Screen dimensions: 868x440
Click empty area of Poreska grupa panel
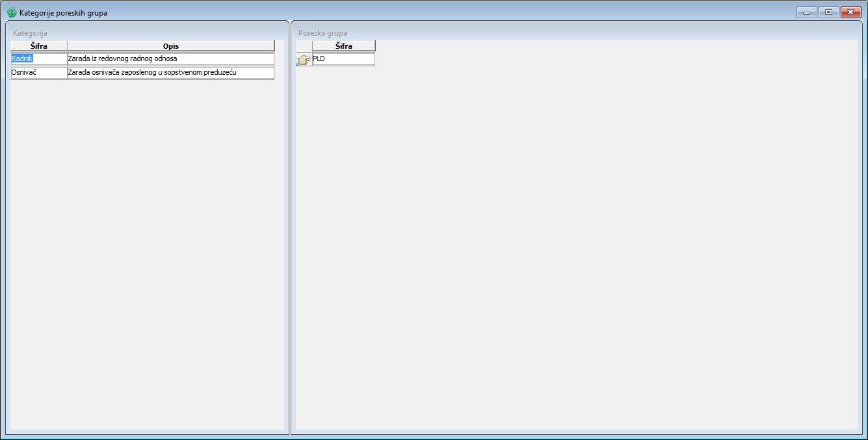tap(572, 247)
